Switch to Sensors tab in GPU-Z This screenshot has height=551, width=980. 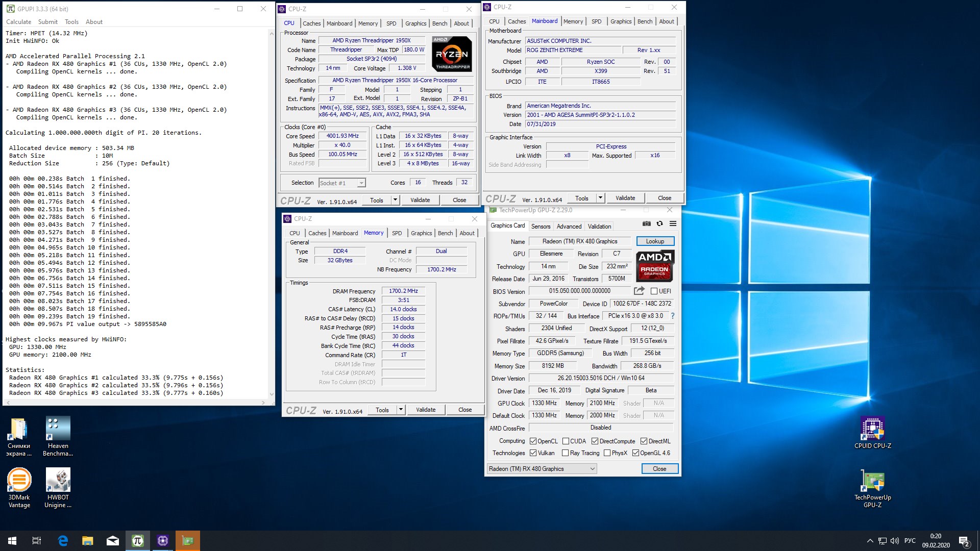coord(541,227)
